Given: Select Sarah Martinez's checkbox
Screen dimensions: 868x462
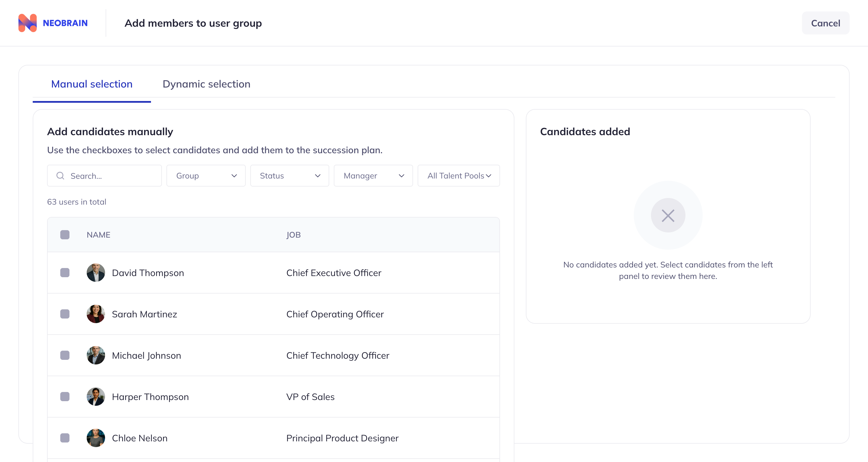Looking at the screenshot, I should (65, 314).
